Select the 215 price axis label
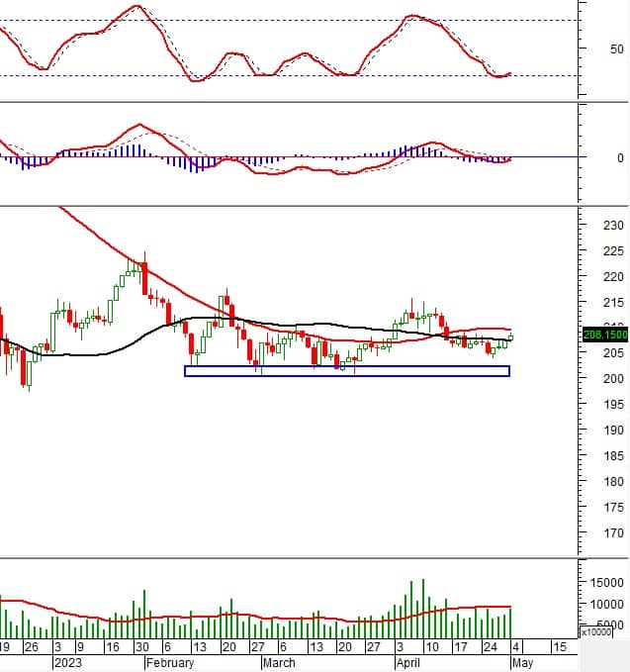Screen dimensions: 630x672 (613, 303)
